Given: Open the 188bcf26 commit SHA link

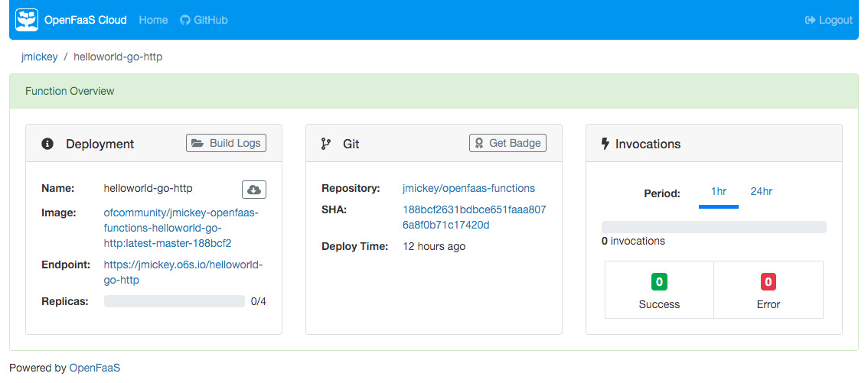Looking at the screenshot, I should 475,217.
